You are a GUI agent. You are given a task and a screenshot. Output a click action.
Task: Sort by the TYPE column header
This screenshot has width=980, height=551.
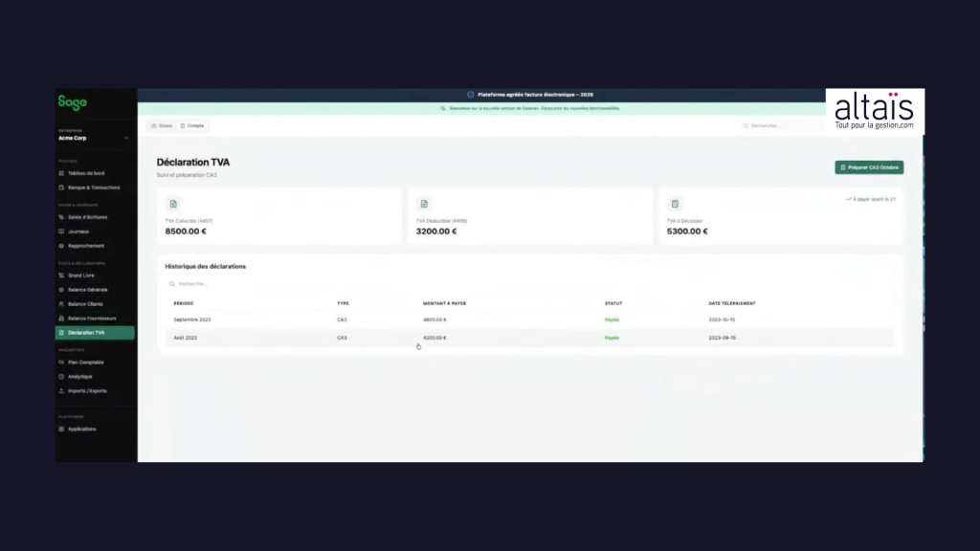[344, 303]
